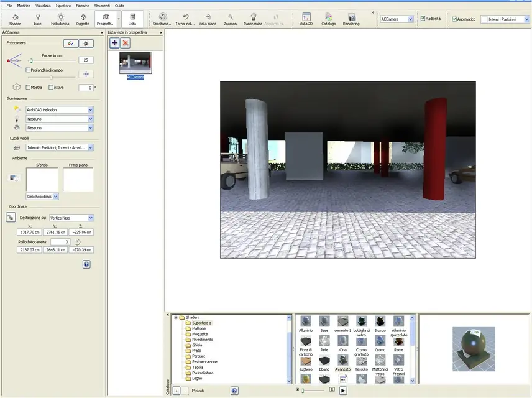Enable the Profondità di campo checkbox
The width and height of the screenshot is (532, 398).
28,70
